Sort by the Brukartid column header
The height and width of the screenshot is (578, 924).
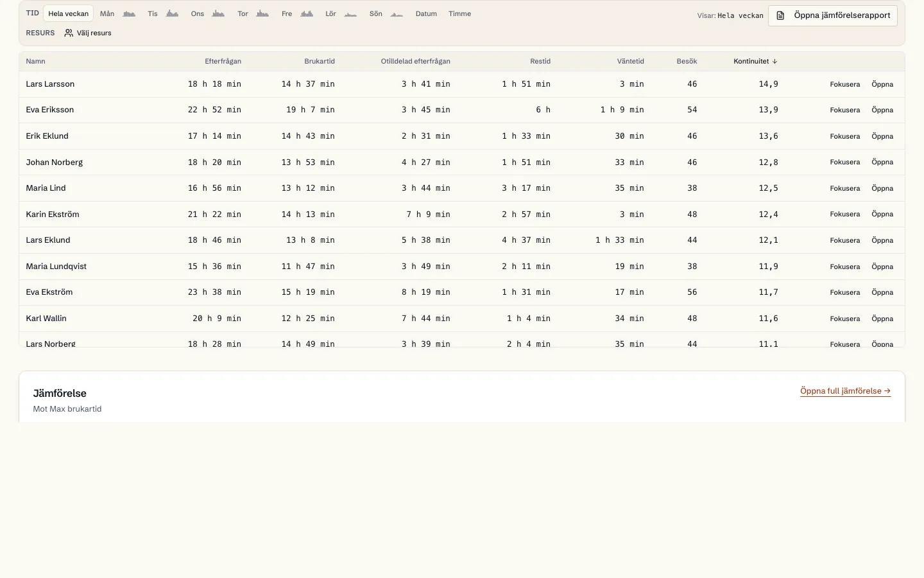pyautogui.click(x=320, y=62)
